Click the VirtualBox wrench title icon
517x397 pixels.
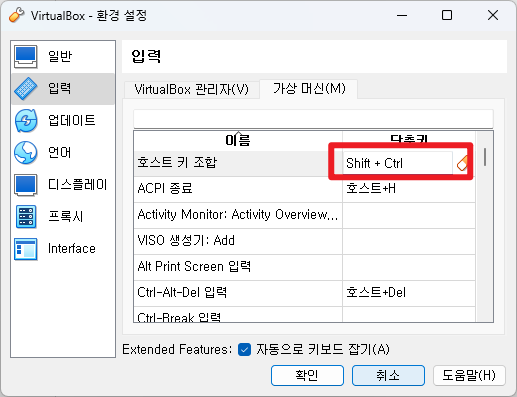pyautogui.click(x=16, y=15)
